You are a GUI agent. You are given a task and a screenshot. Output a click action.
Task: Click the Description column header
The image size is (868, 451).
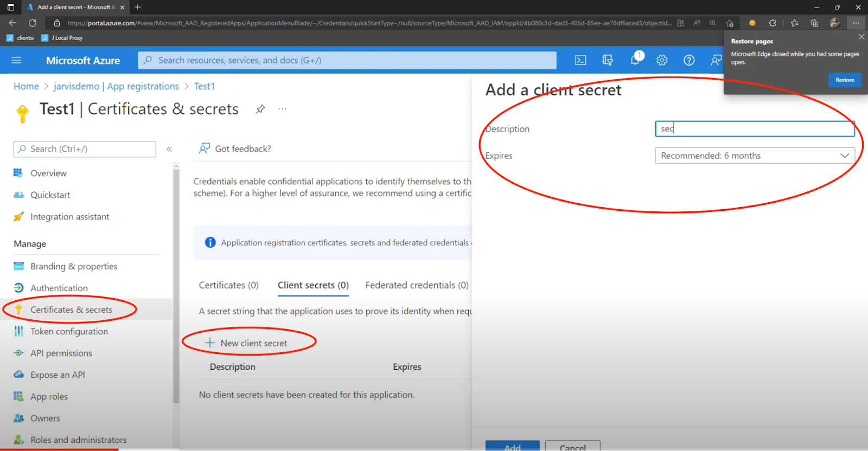(x=233, y=367)
